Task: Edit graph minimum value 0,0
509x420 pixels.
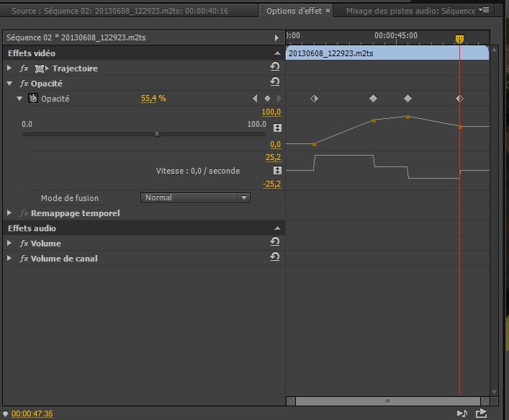Action: point(275,144)
